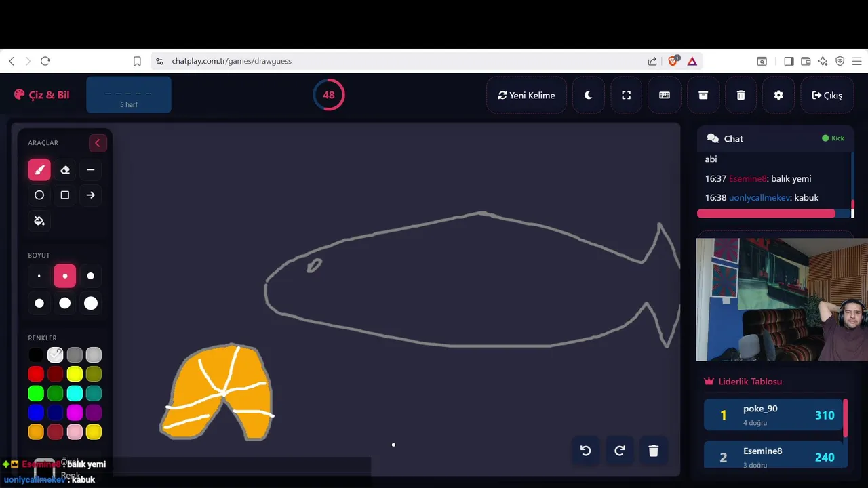
Task: Select the brush drawing tool
Action: (39, 169)
